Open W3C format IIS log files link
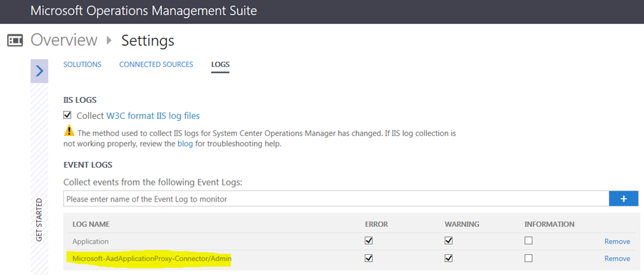 coord(153,116)
